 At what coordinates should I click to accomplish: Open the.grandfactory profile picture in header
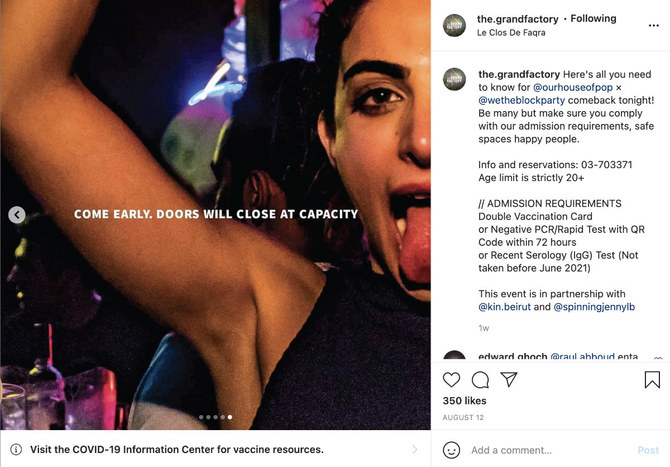[455, 25]
